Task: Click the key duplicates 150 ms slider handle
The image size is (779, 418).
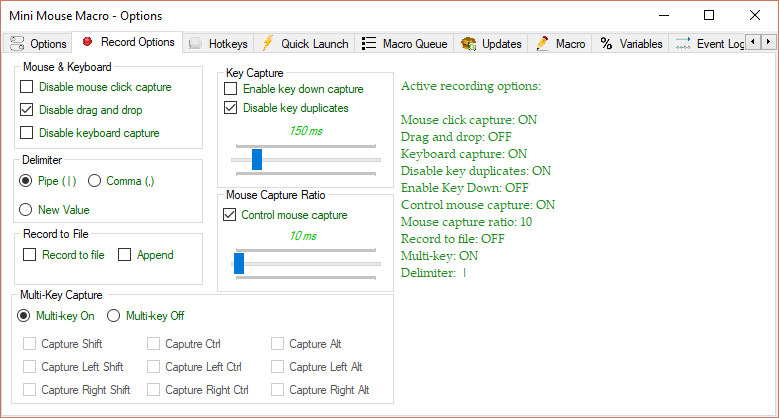Action: click(257, 160)
